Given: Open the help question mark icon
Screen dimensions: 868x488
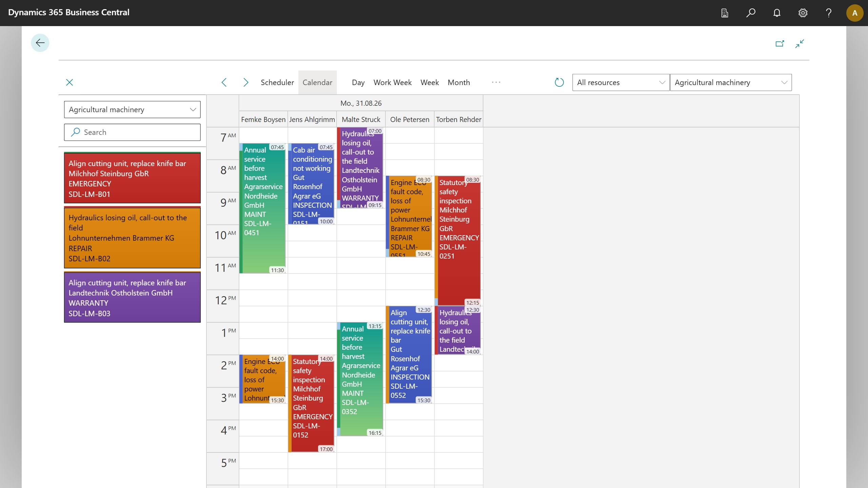Looking at the screenshot, I should (x=829, y=13).
